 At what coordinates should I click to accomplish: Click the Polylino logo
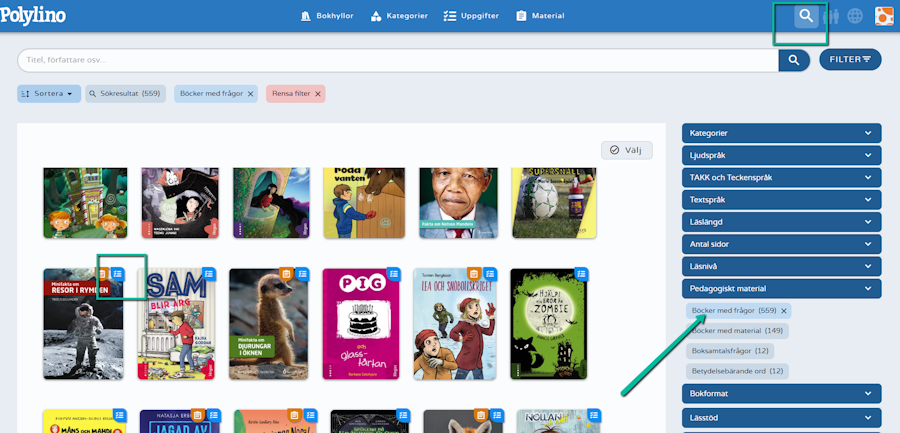[33, 16]
